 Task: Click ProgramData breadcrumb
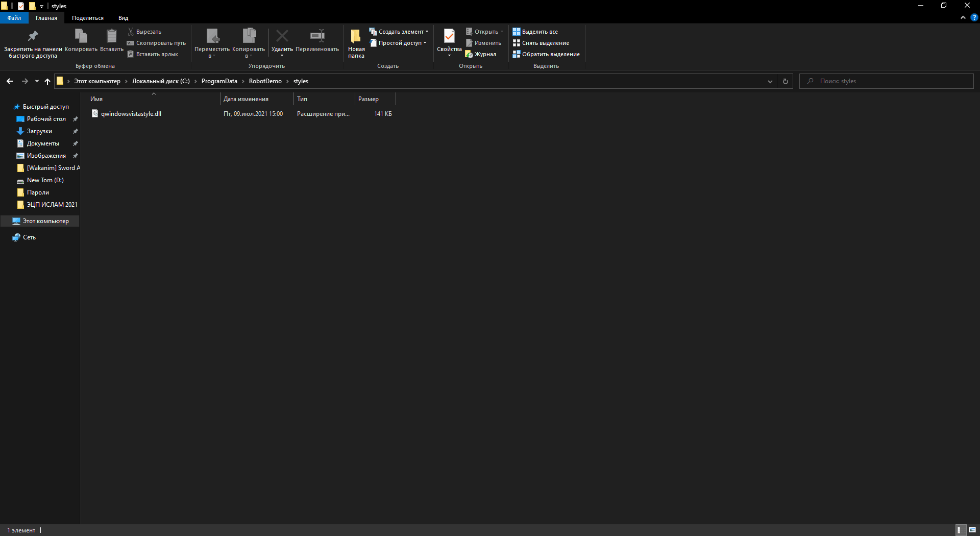tap(219, 81)
